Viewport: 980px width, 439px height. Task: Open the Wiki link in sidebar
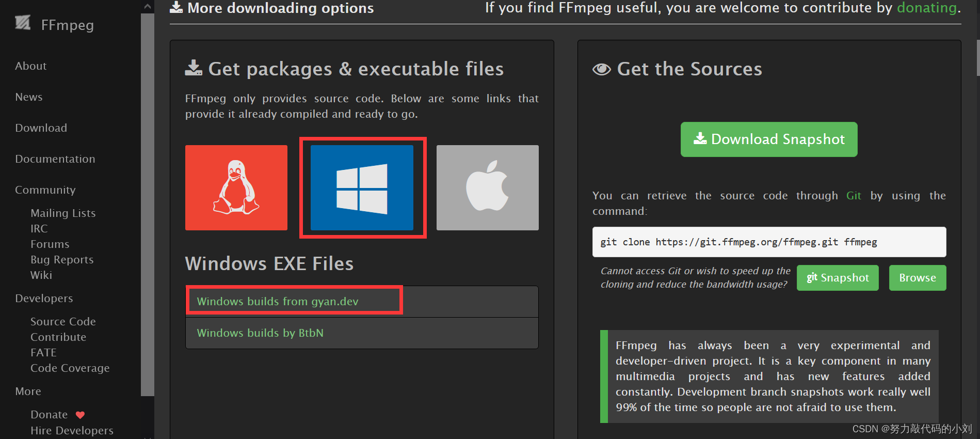click(41, 275)
